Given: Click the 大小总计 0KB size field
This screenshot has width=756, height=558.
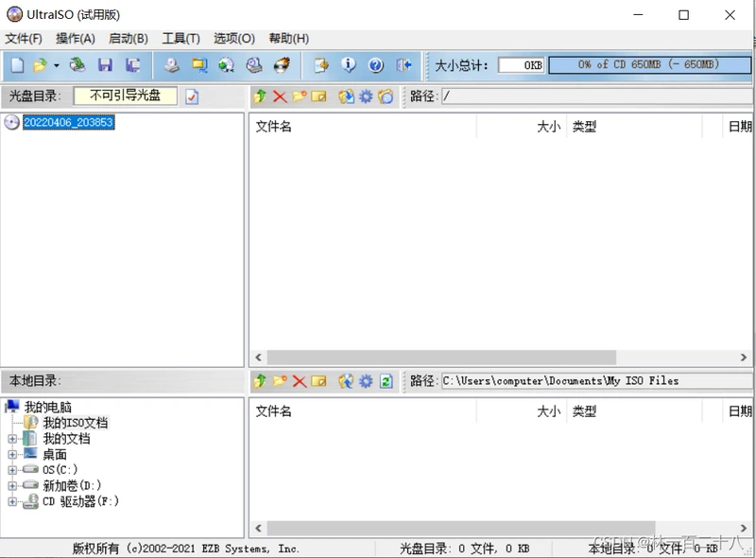Looking at the screenshot, I should click(522, 64).
